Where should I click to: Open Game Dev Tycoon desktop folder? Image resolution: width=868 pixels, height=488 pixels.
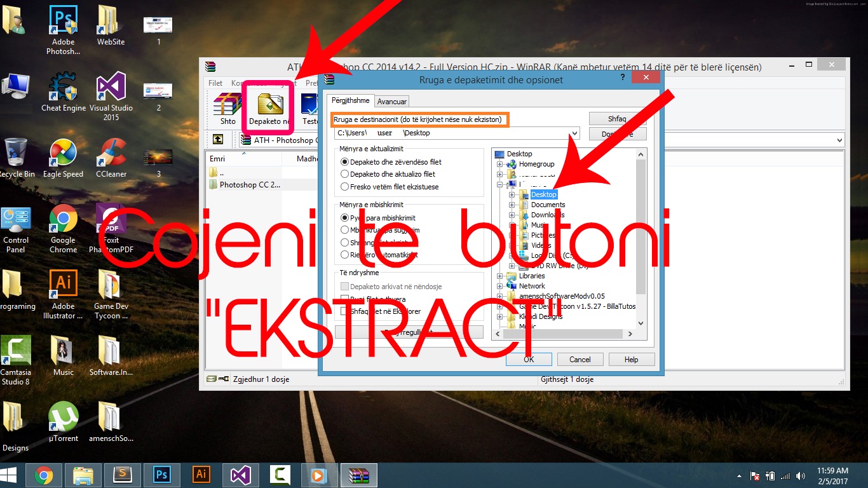coord(111,295)
